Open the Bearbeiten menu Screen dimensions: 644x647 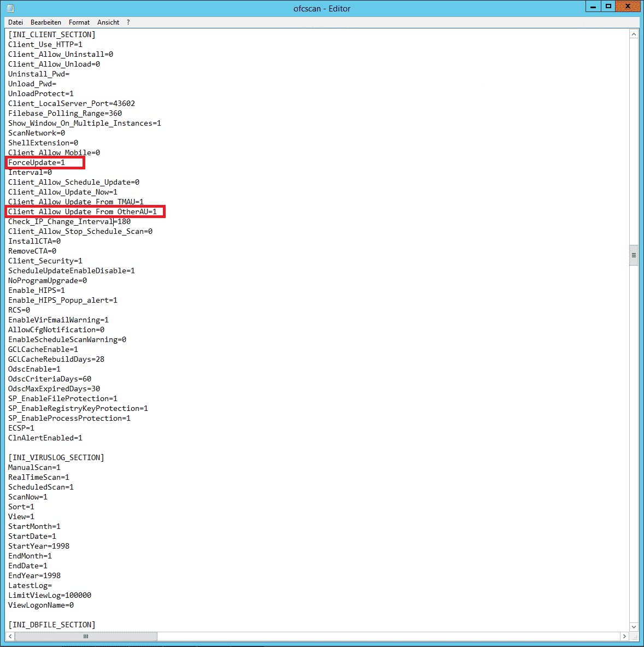pos(46,22)
